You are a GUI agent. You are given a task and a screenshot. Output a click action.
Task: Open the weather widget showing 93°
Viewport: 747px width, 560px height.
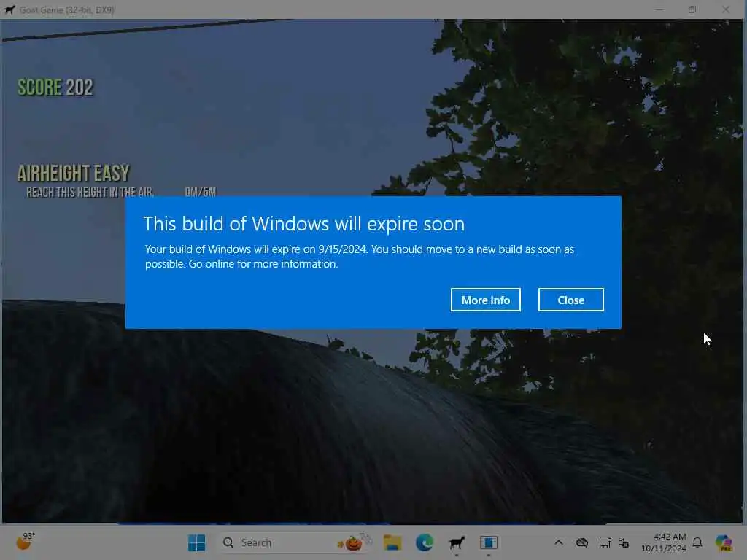[25, 542]
